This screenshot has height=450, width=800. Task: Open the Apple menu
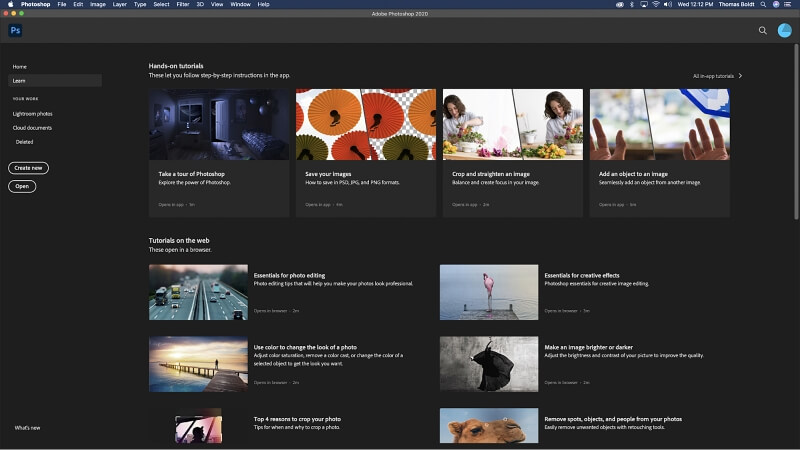tap(10, 4)
